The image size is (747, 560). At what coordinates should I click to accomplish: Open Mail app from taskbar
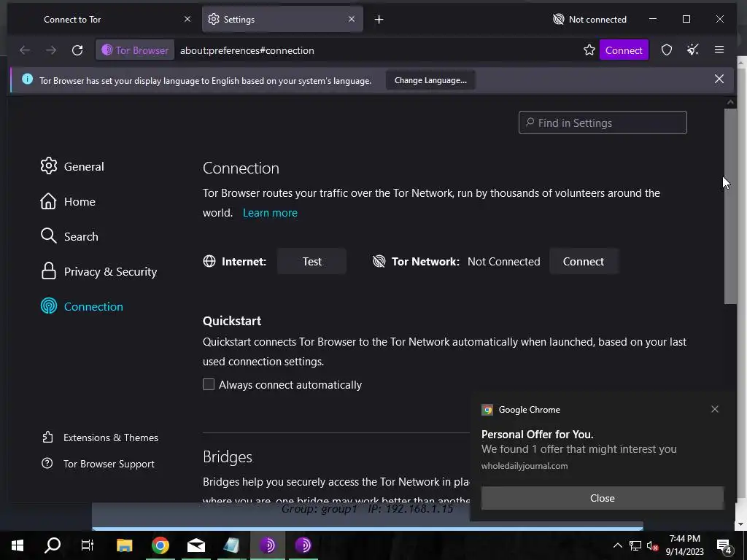[196, 545]
